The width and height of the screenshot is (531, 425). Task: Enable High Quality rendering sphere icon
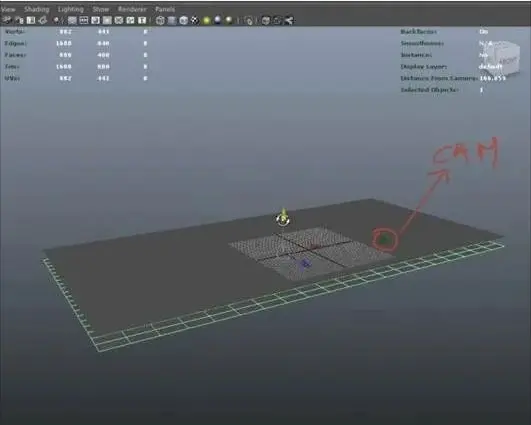point(229,21)
